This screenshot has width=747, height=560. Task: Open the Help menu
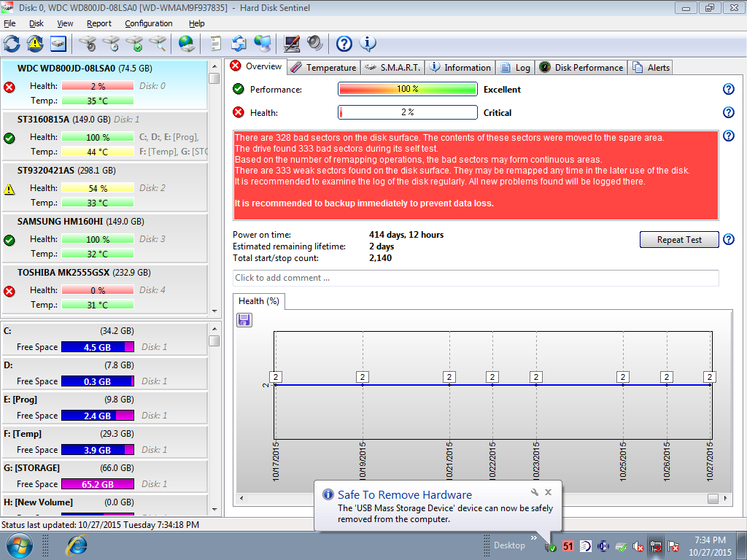196,23
